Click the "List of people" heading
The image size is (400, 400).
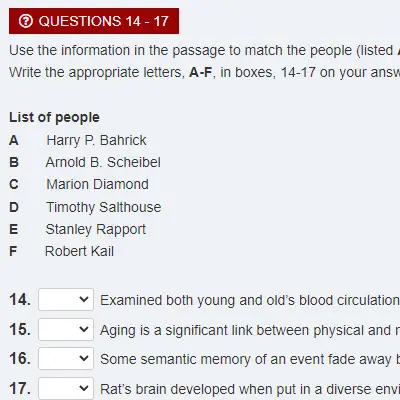[54, 117]
